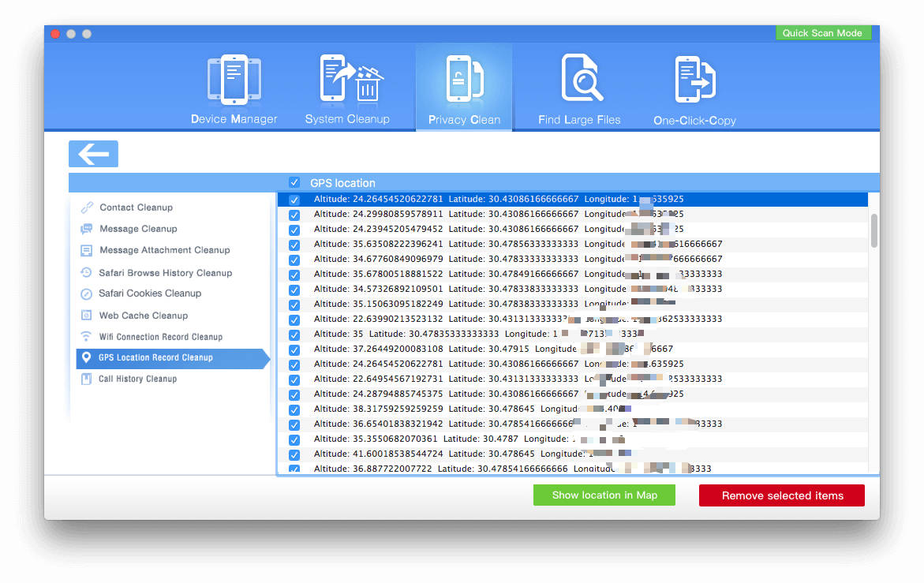The width and height of the screenshot is (924, 583).
Task: Switch to the Find Large Files tab label
Action: tap(579, 120)
